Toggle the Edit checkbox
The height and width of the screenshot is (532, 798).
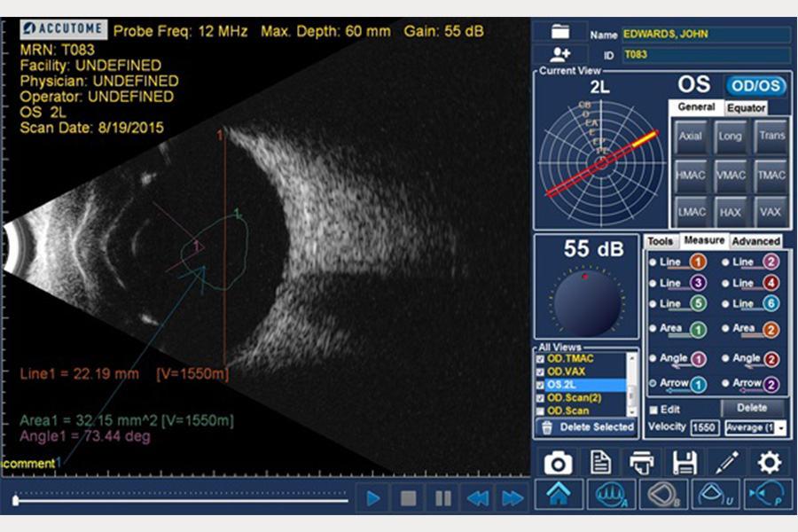(653, 410)
